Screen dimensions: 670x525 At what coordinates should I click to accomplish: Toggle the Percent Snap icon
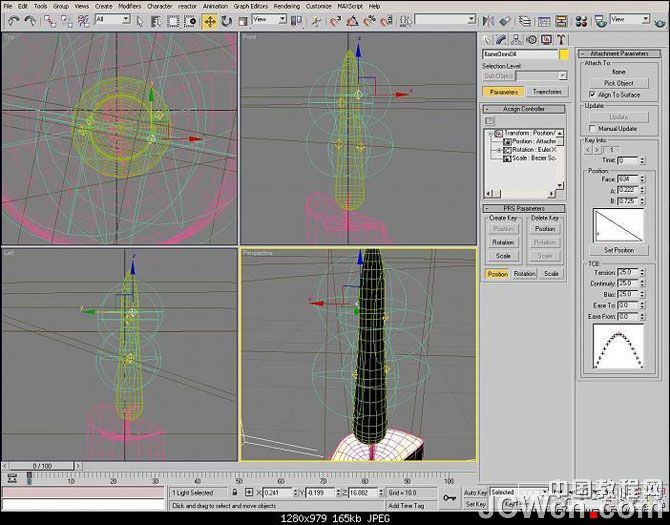tap(369, 21)
